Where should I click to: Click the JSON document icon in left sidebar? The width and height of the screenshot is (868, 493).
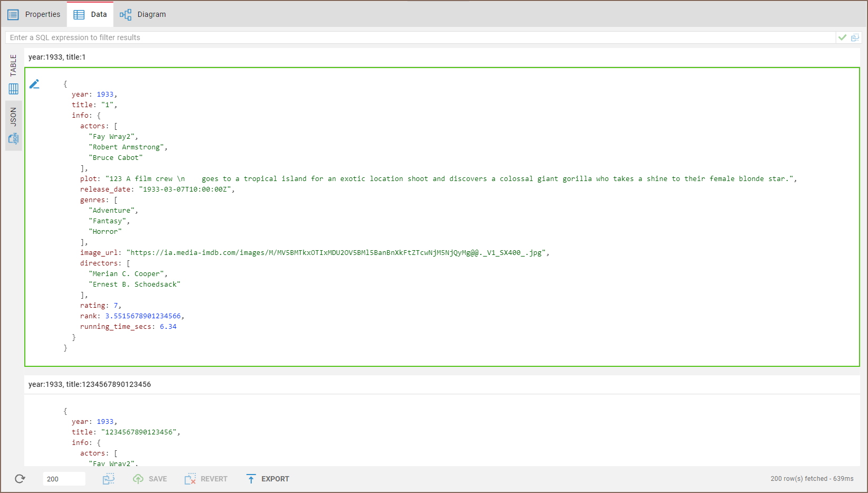click(13, 139)
